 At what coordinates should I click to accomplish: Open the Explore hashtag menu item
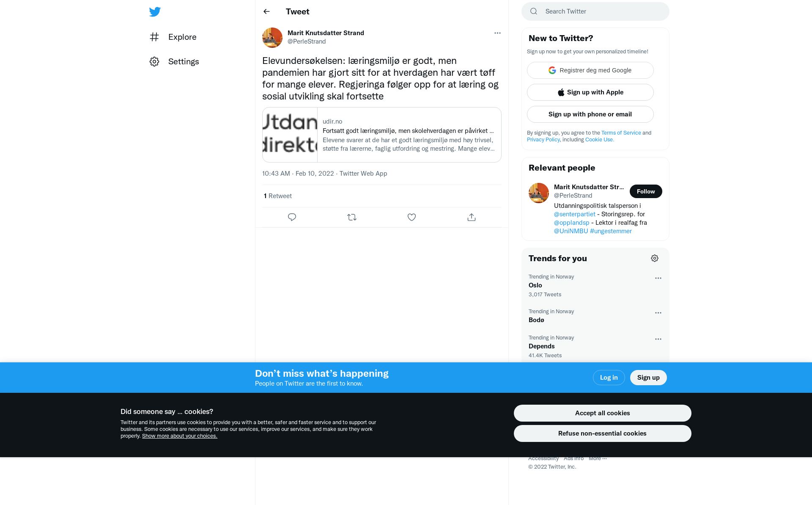(x=173, y=37)
